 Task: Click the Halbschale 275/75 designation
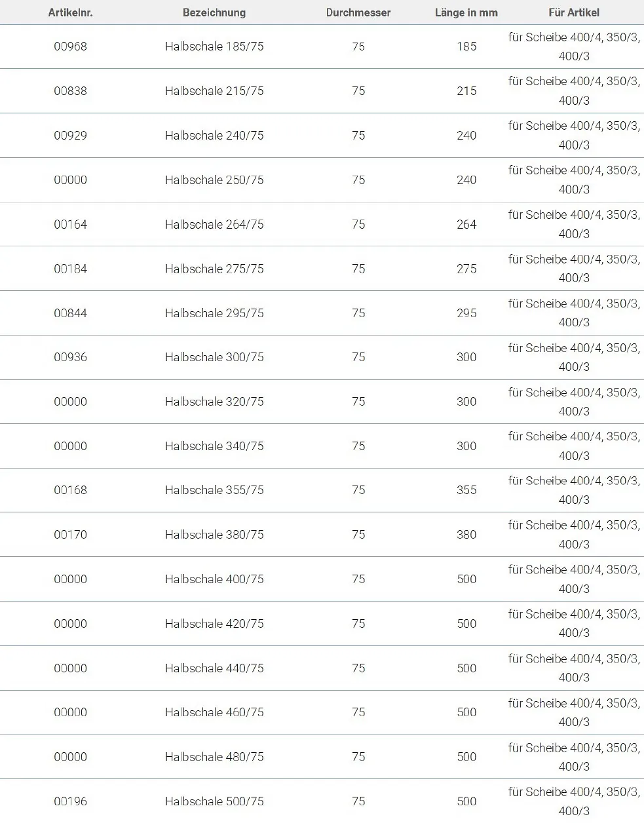tap(214, 269)
